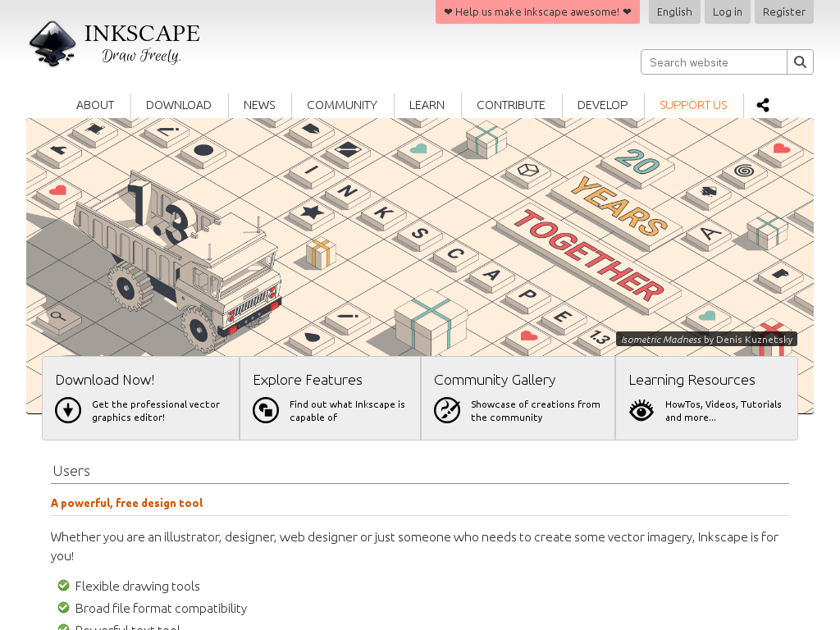Click 'Find out what Inkscape is capable of'

[347, 411]
